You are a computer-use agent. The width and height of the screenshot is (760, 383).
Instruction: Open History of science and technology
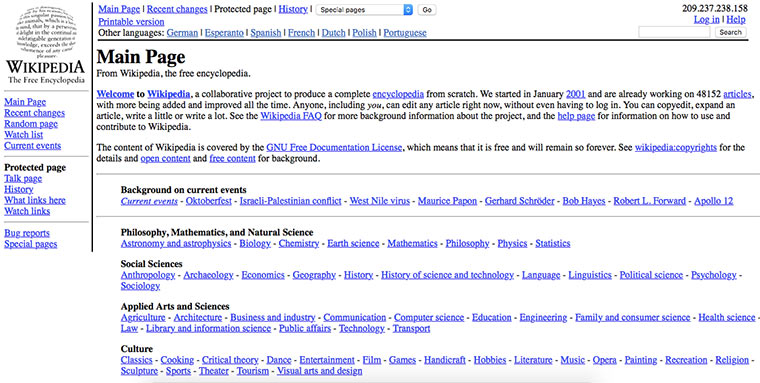click(x=447, y=275)
